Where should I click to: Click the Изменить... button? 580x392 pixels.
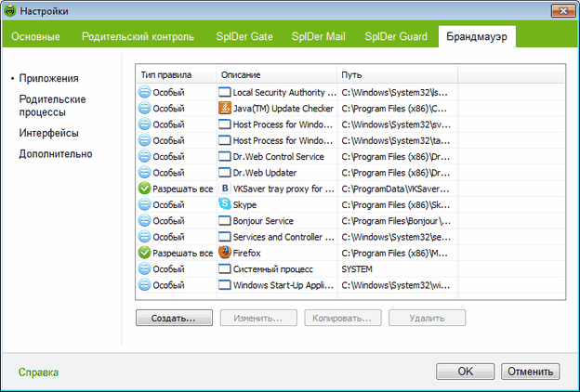(x=258, y=318)
